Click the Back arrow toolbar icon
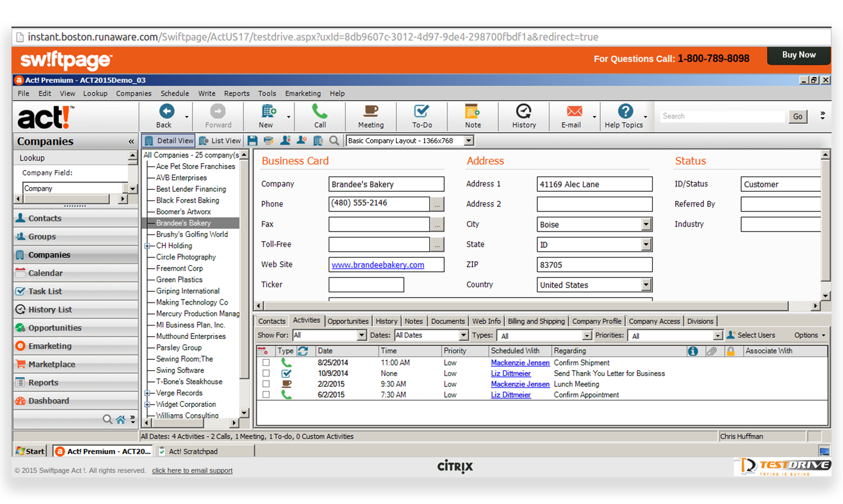Viewport: 843px width, 504px height. click(167, 111)
